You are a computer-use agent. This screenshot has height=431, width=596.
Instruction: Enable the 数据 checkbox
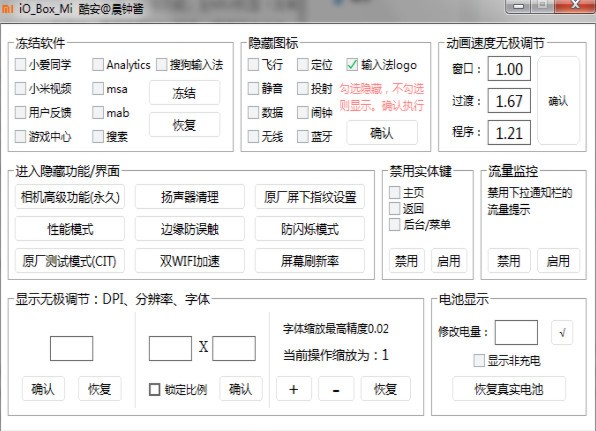[253, 113]
